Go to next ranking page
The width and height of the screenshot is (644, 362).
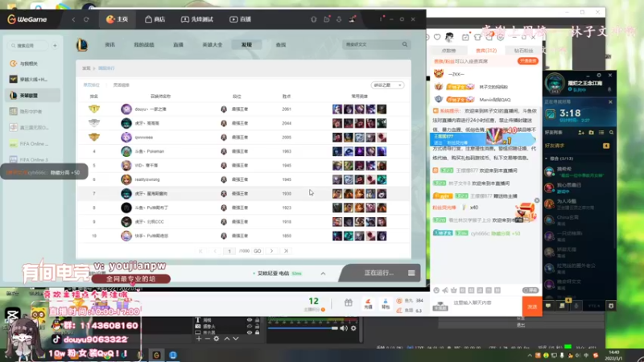tap(271, 251)
